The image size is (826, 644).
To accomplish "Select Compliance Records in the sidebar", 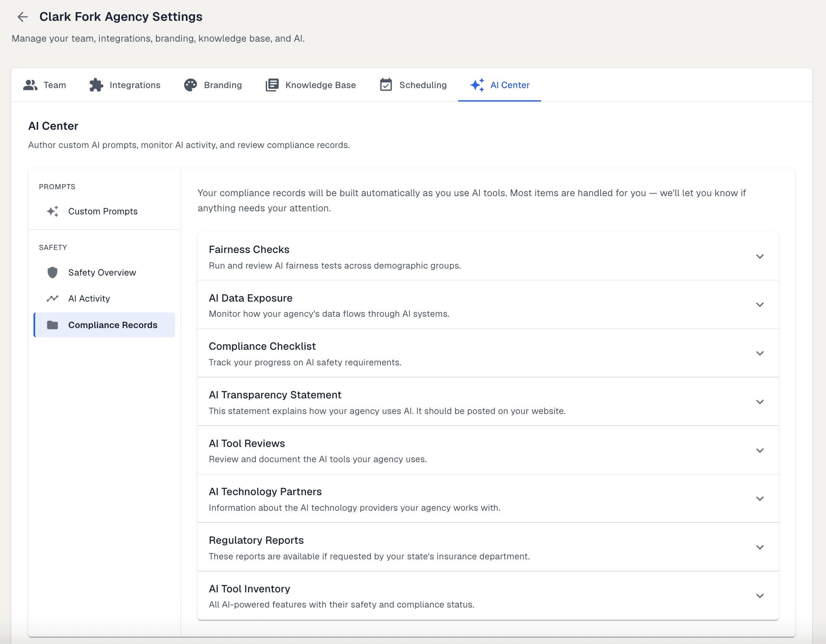I will tap(104, 325).
